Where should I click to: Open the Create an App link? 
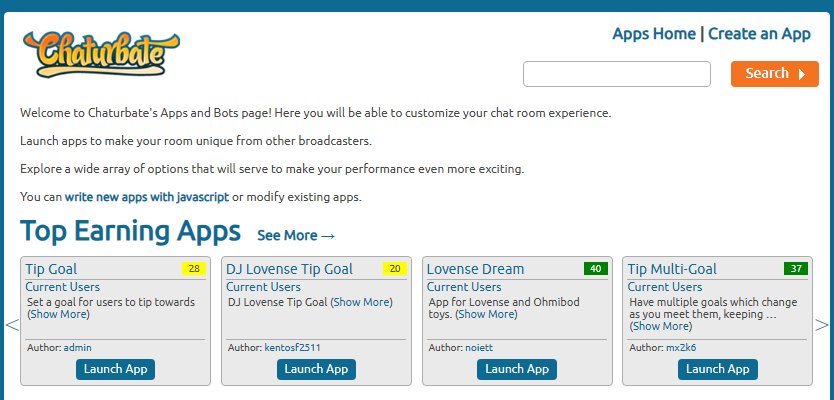pyautogui.click(x=759, y=34)
